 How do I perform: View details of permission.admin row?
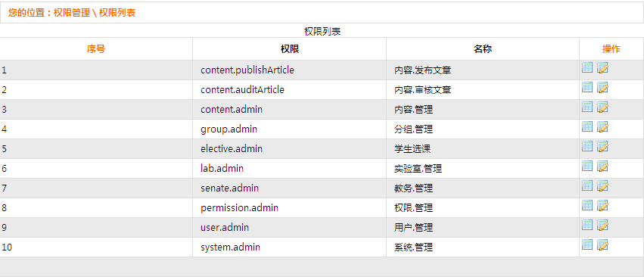[587, 206]
